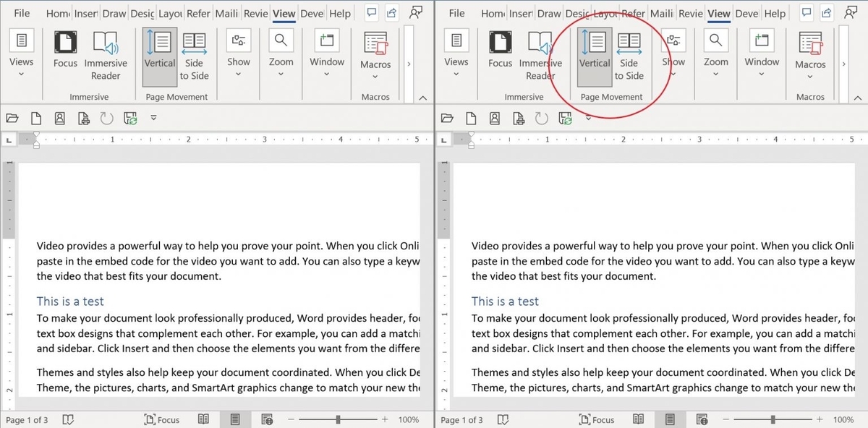Image resolution: width=868 pixels, height=428 pixels.
Task: Click the heading This is a test
Action: coord(70,301)
